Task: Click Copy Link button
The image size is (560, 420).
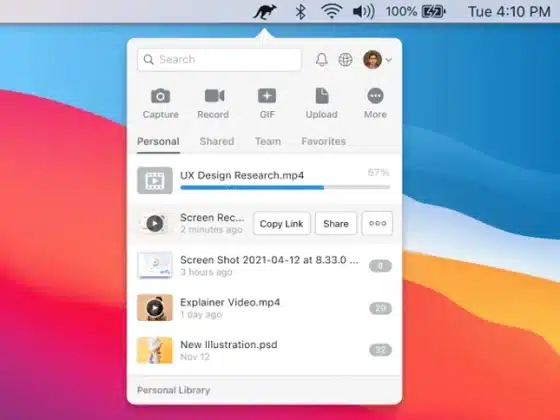Action: pos(281,224)
